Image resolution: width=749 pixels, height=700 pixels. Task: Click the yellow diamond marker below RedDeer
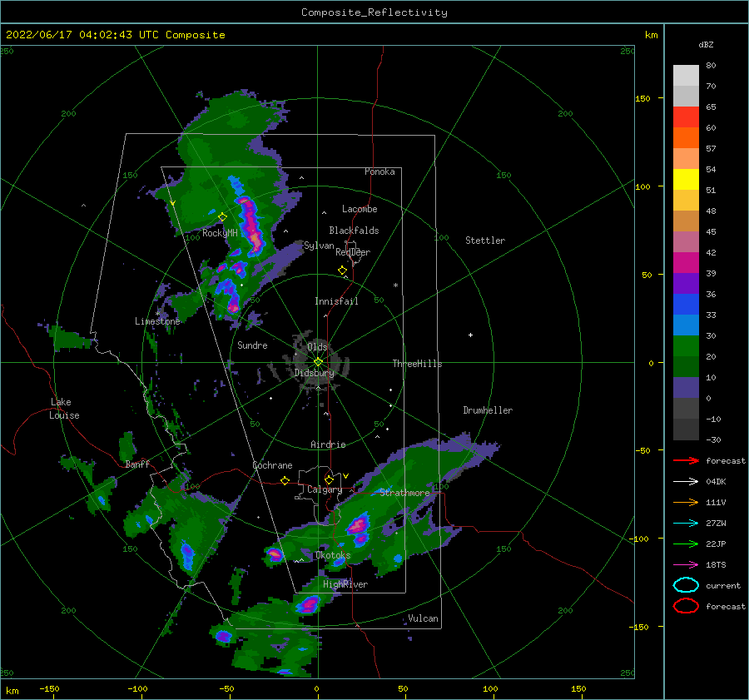tap(343, 271)
